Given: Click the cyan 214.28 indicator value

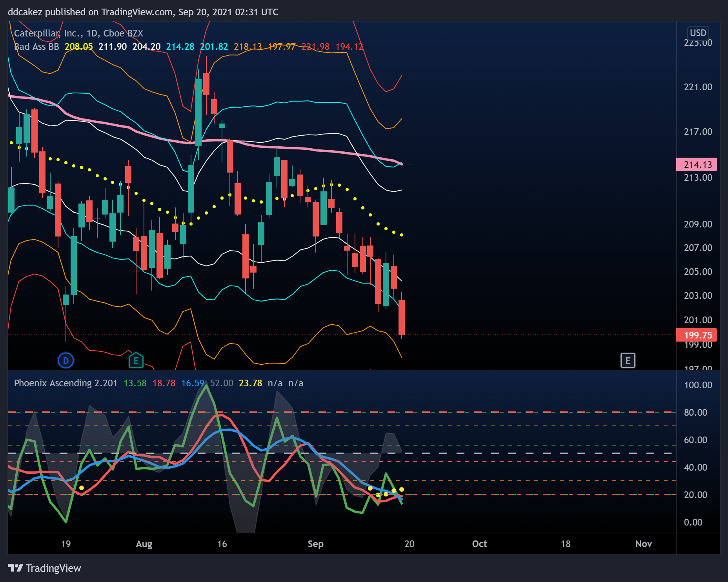Looking at the screenshot, I should [180, 47].
